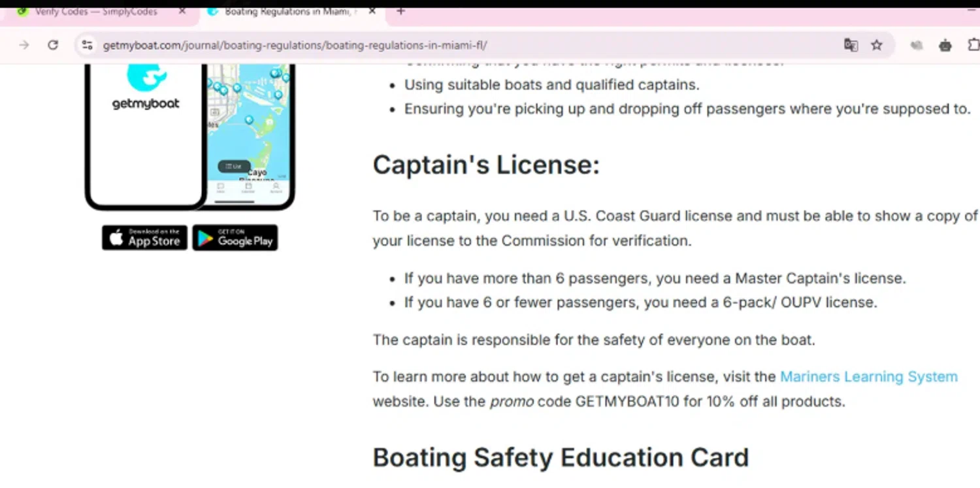The width and height of the screenshot is (980, 488).
Task: Get it on Google Play badge
Action: click(x=235, y=238)
